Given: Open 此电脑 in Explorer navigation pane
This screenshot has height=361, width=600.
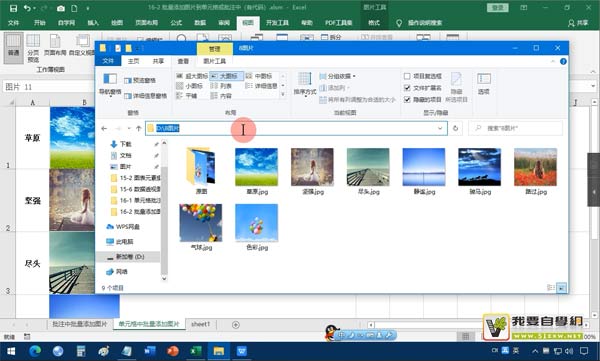Looking at the screenshot, I should 124,242.
